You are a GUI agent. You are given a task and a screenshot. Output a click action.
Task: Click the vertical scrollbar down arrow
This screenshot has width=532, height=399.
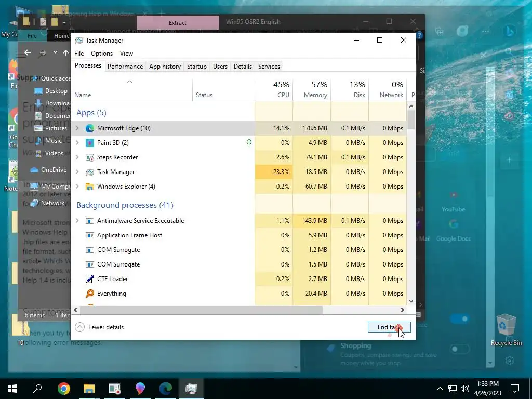pos(411,301)
